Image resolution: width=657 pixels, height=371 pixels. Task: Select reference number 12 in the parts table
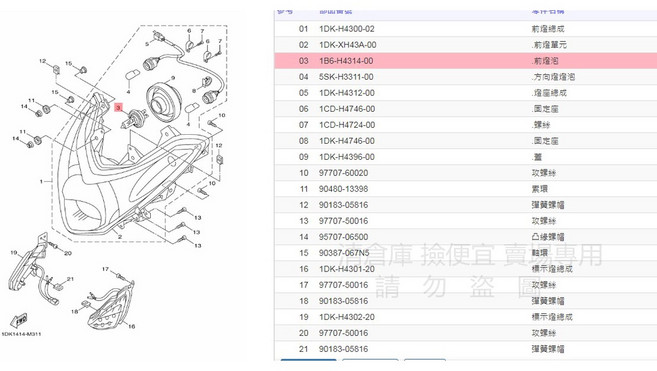point(304,205)
